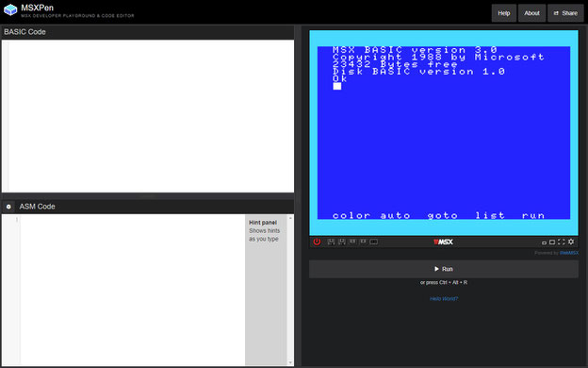
Task: Decrease emulator screen size icon
Action: 544,243
